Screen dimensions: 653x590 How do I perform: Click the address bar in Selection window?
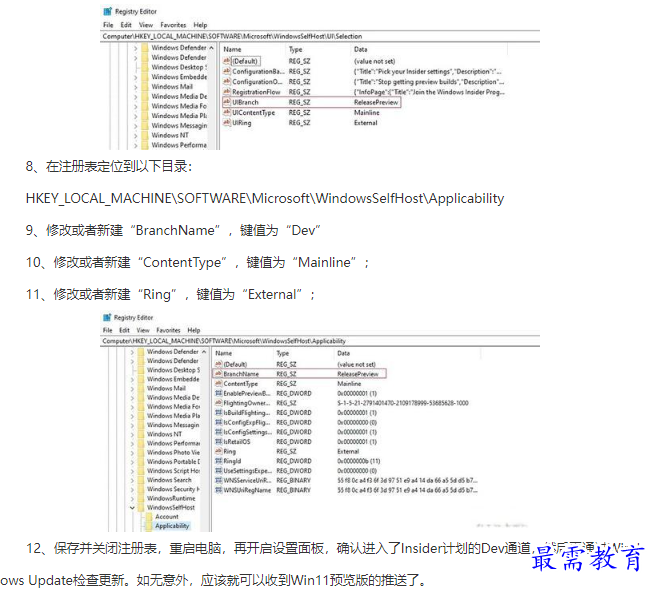(320, 36)
